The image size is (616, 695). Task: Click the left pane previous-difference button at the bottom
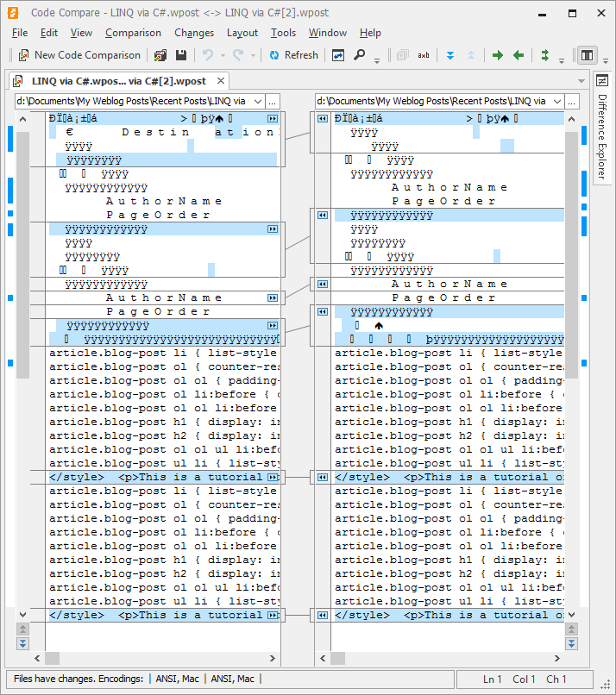[22, 629]
